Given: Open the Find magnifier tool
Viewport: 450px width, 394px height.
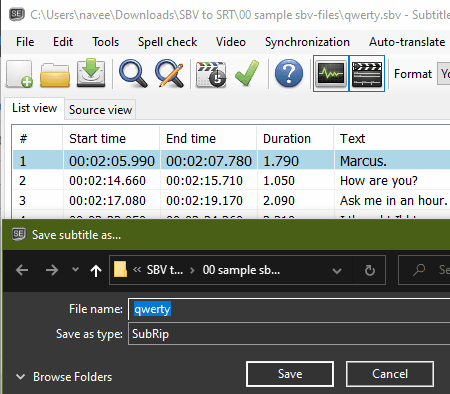Looking at the screenshot, I should click(133, 73).
